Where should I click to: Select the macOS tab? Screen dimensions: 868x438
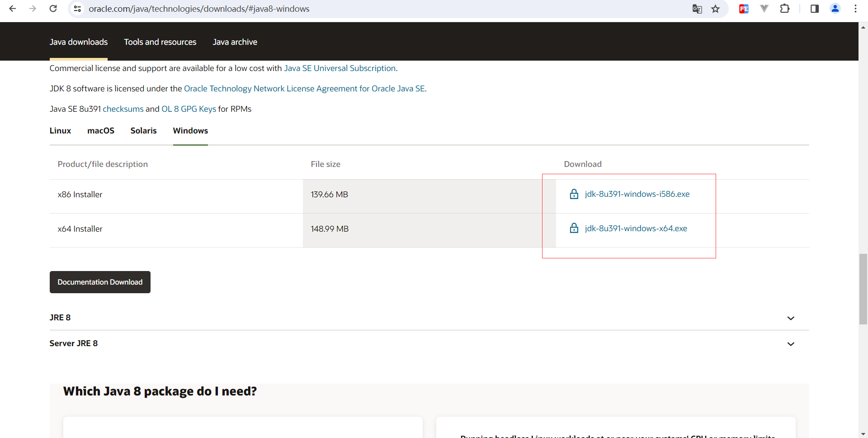click(100, 131)
